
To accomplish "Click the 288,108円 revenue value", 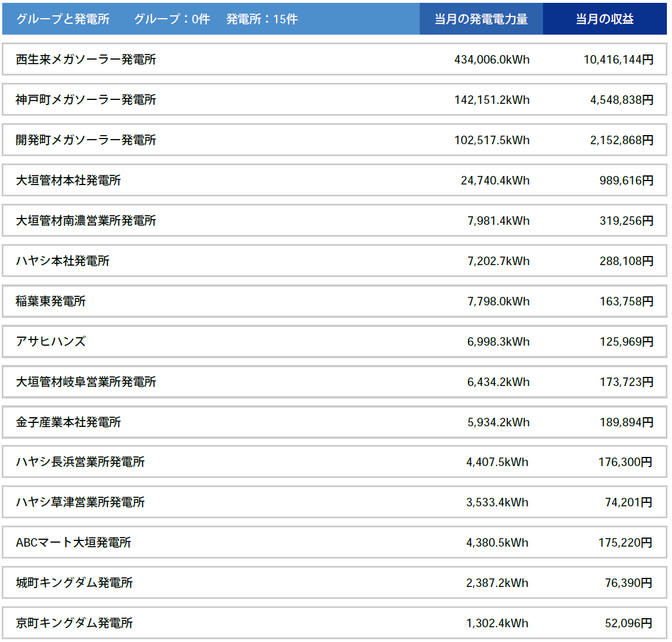I will tap(627, 261).
